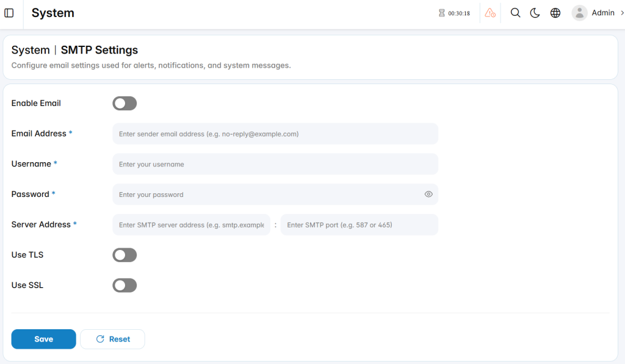Switch to dark mode moon icon
Image resolution: width=625 pixels, height=364 pixels.
point(535,13)
